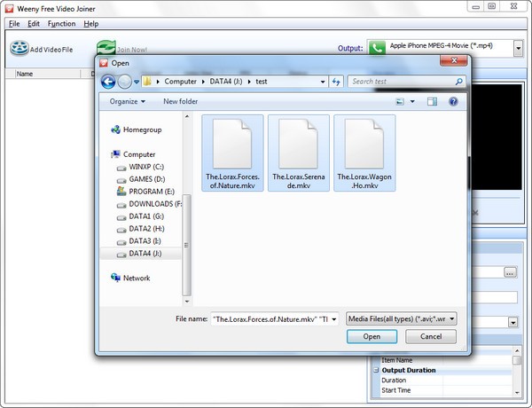Open the Media Files type dropdown
532x408 pixels.
point(401,318)
